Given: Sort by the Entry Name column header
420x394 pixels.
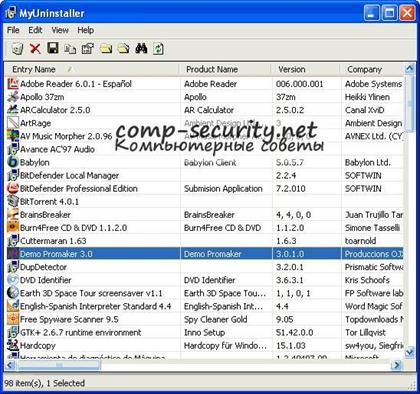Looking at the screenshot, I should (92, 69).
